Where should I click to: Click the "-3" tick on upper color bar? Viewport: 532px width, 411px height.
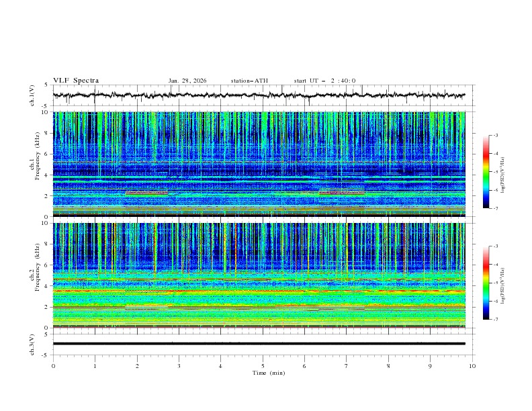click(x=496, y=135)
